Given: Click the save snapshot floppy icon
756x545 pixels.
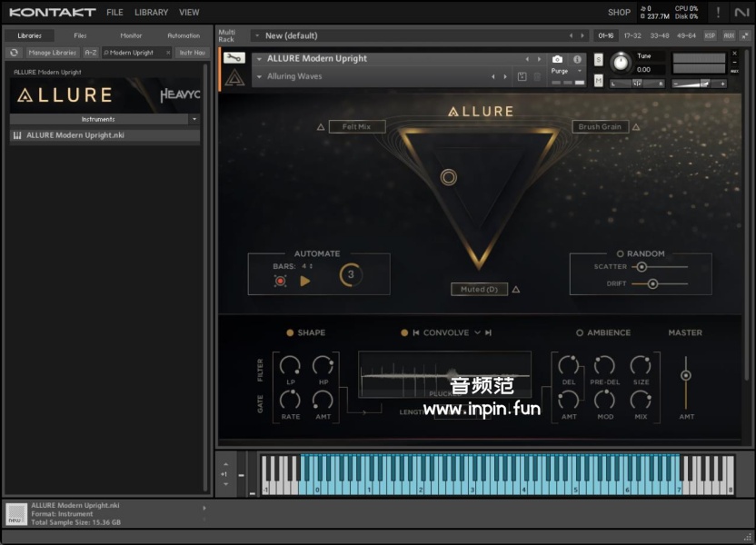Looking at the screenshot, I should pos(522,76).
